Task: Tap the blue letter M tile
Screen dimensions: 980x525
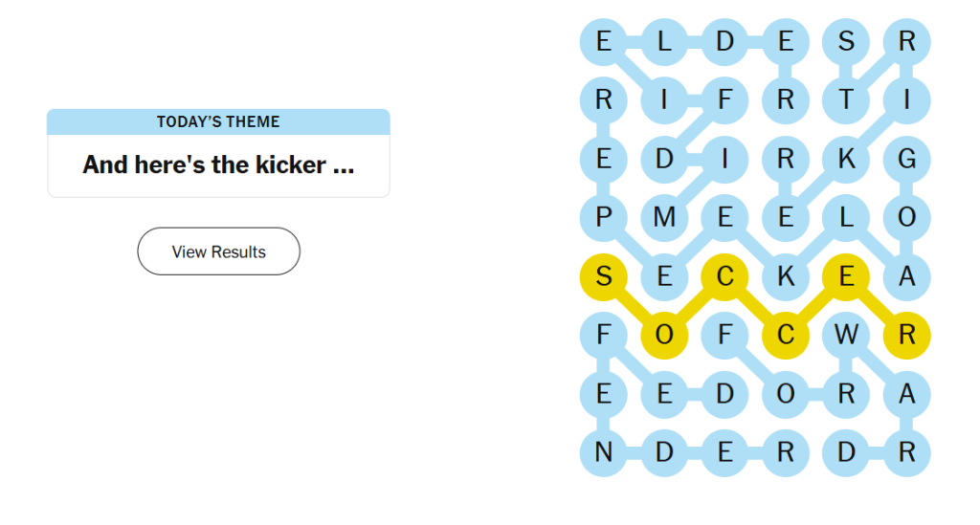Action: 664,218
